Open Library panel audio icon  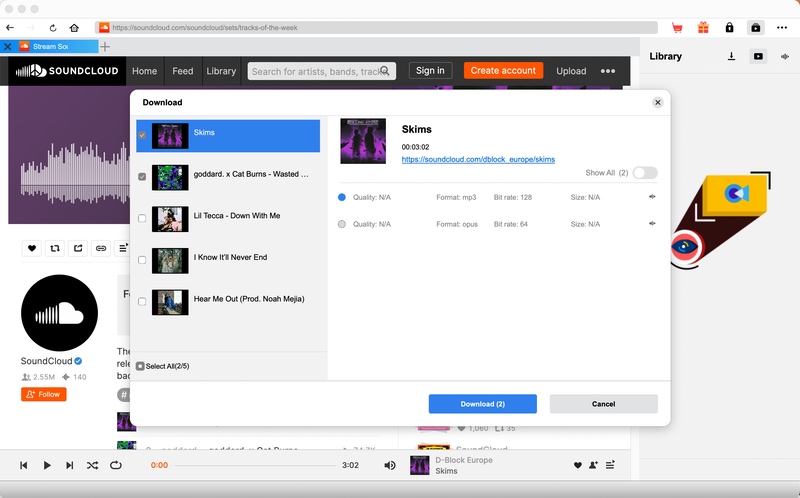pyautogui.click(x=785, y=56)
